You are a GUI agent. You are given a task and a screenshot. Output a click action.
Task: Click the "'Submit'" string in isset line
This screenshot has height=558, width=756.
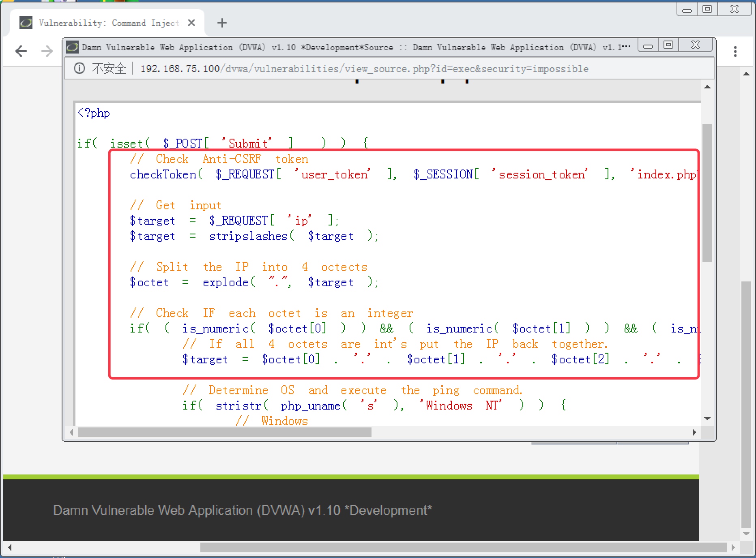coord(247,144)
